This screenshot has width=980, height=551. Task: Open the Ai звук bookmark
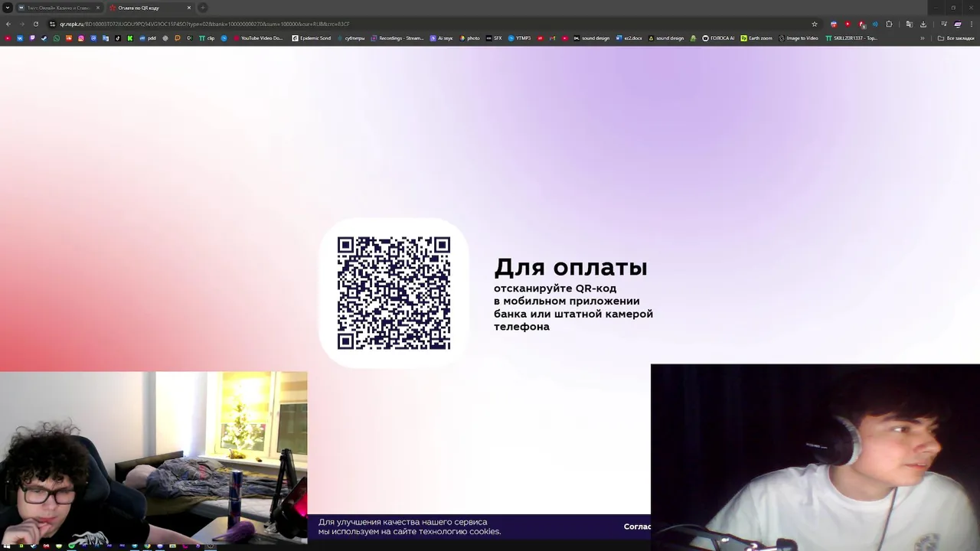441,37
